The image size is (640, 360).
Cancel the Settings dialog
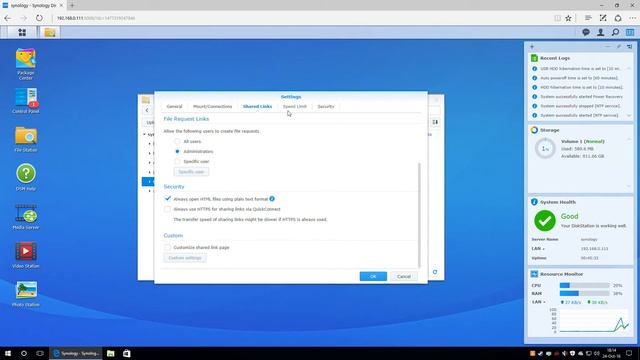click(404, 276)
